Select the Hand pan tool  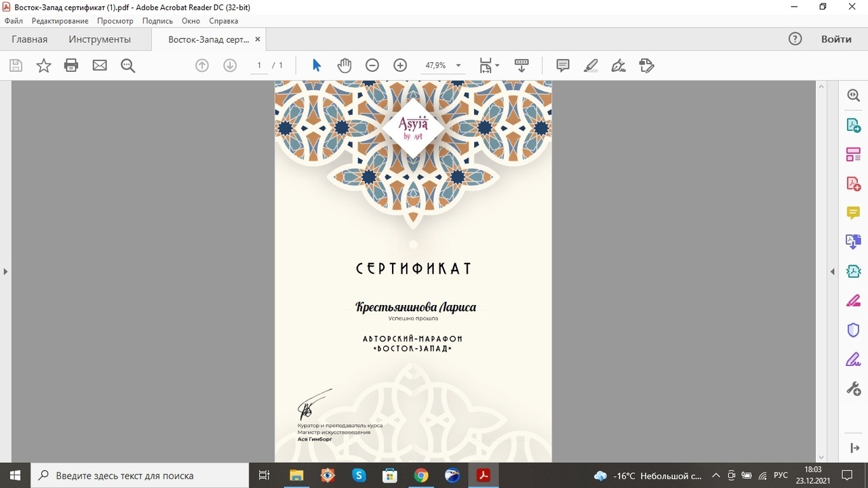tap(344, 66)
